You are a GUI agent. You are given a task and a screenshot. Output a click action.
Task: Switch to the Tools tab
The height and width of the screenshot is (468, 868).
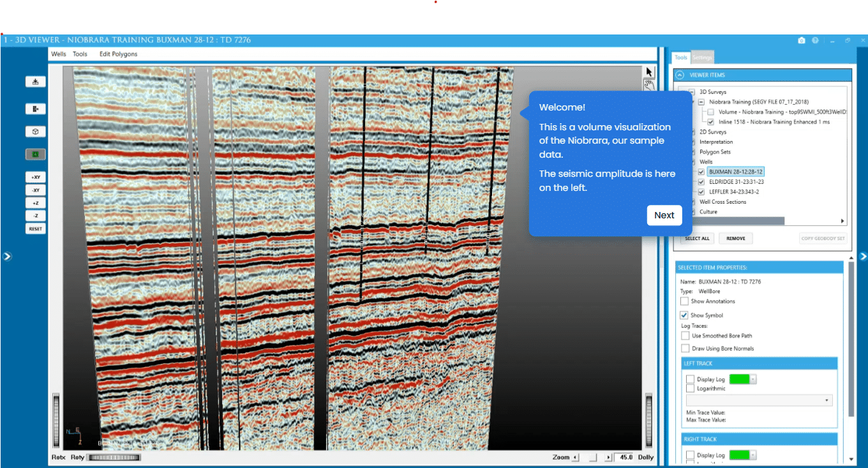point(681,57)
